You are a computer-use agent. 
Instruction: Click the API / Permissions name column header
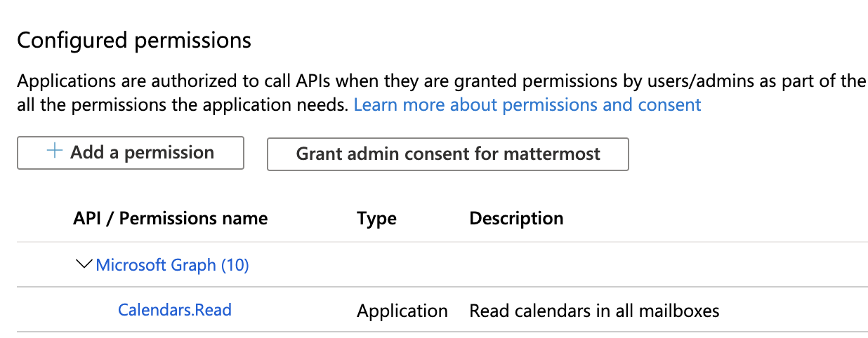click(x=170, y=218)
